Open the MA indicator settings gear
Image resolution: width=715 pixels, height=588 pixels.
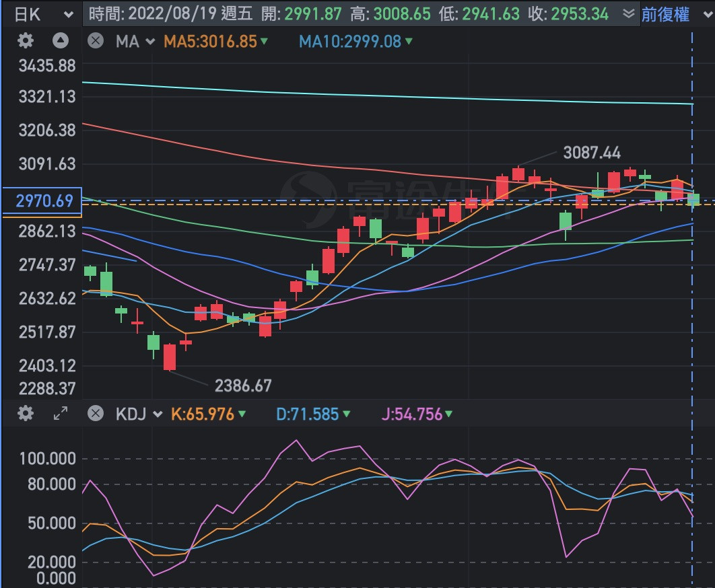[25, 41]
